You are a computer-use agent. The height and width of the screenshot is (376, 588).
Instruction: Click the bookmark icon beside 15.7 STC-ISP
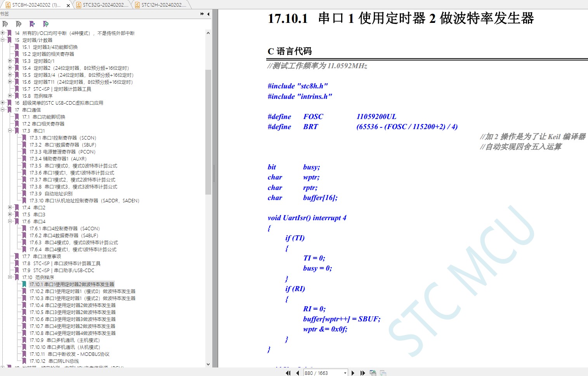coord(17,89)
